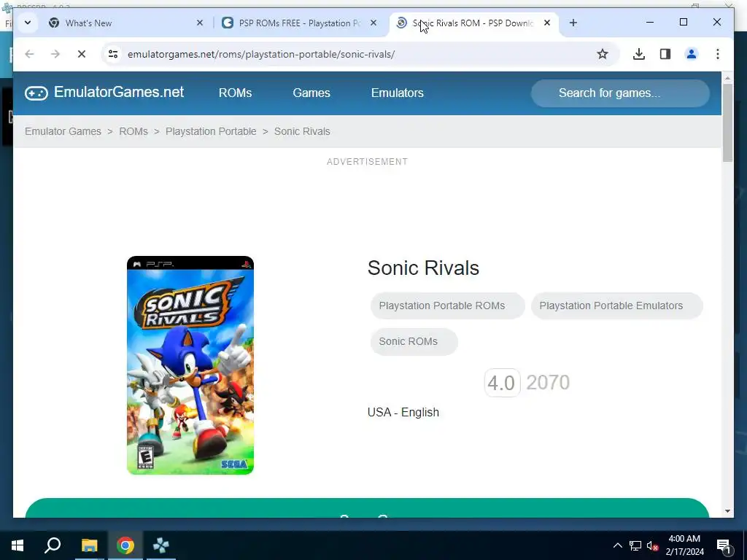This screenshot has height=560, width=747.
Task: Close the PSP ROMs FREE tab
Action: coord(373,23)
